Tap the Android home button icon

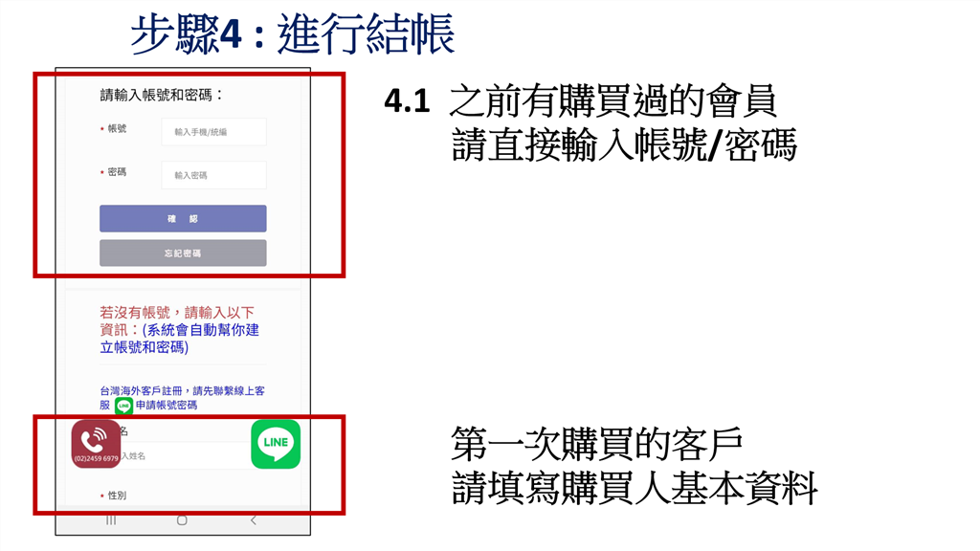[x=182, y=520]
